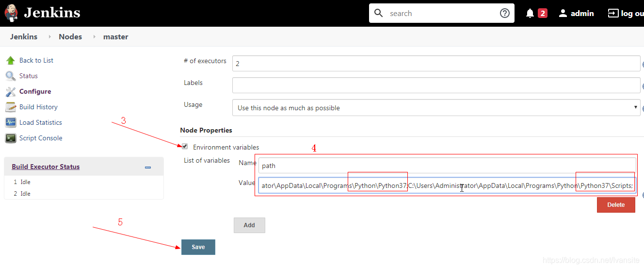This screenshot has height=269, width=644.
Task: Delete the path environment variable
Action: point(616,205)
